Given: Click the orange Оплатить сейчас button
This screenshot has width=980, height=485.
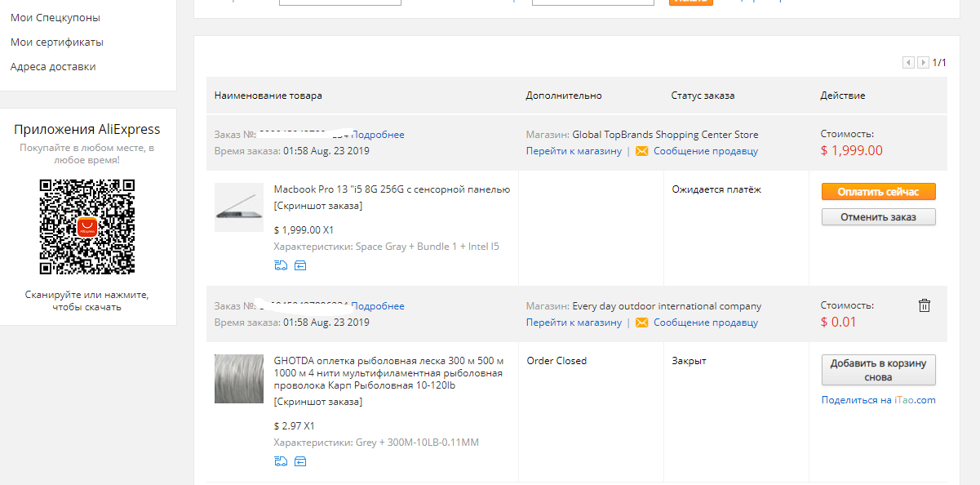Looking at the screenshot, I should coord(879,192).
